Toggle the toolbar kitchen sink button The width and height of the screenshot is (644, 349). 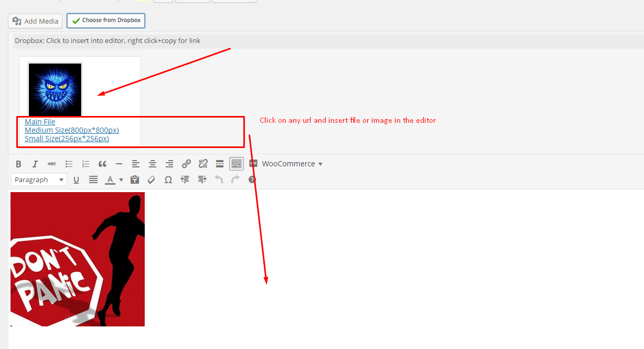pos(237,164)
